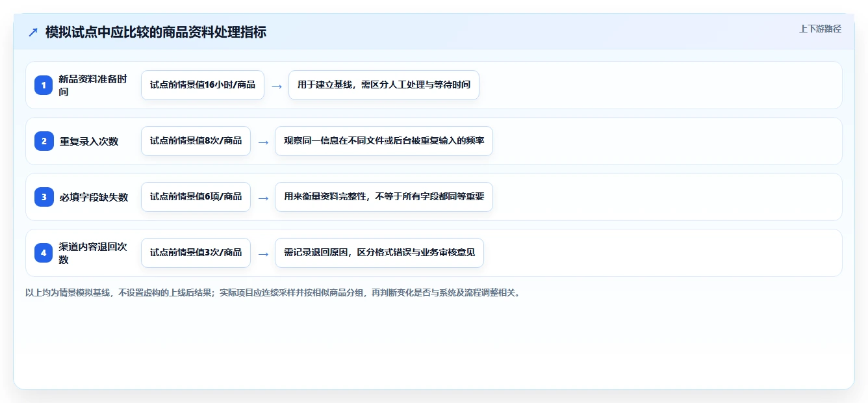
Task: Select the 必填字段缺失数 label
Action: 94,197
